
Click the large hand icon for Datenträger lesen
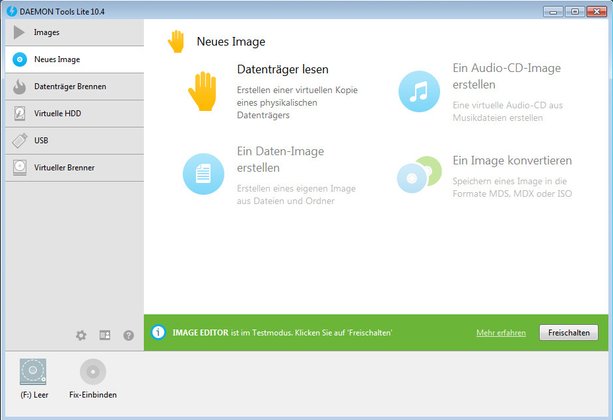tap(203, 91)
